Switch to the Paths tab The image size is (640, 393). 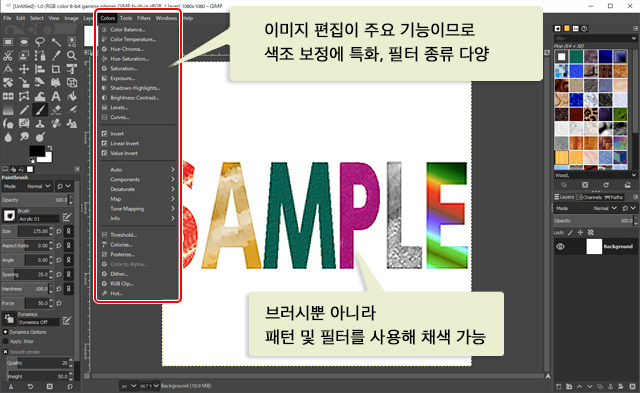(x=614, y=197)
